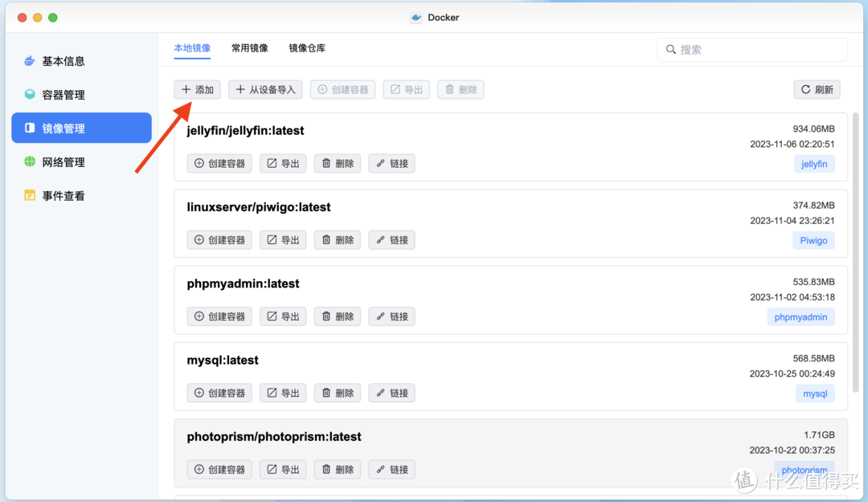Viewport: 868px width, 502px height.
Task: Select the mysql:latest image title
Action: (223, 360)
